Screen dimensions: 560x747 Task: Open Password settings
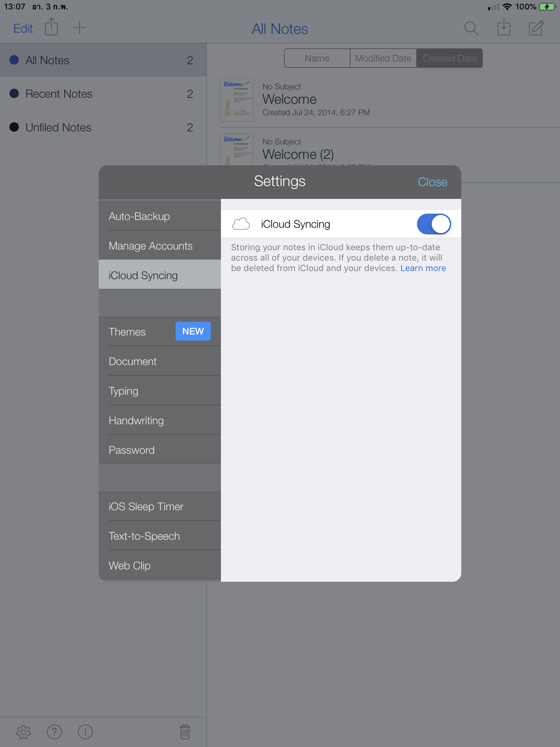pyautogui.click(x=160, y=450)
